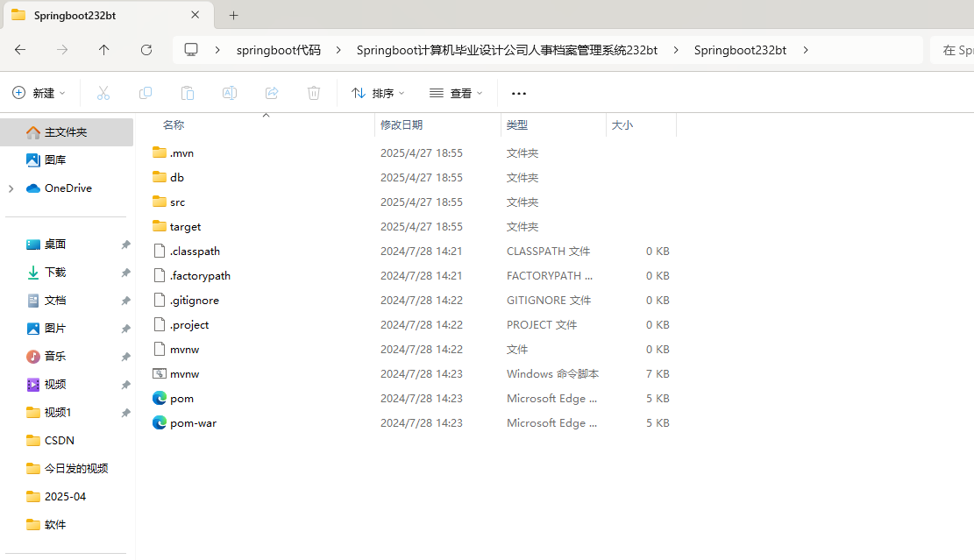Click the OneDrive cloud icon
This screenshot has width=974, height=560.
coord(33,188)
